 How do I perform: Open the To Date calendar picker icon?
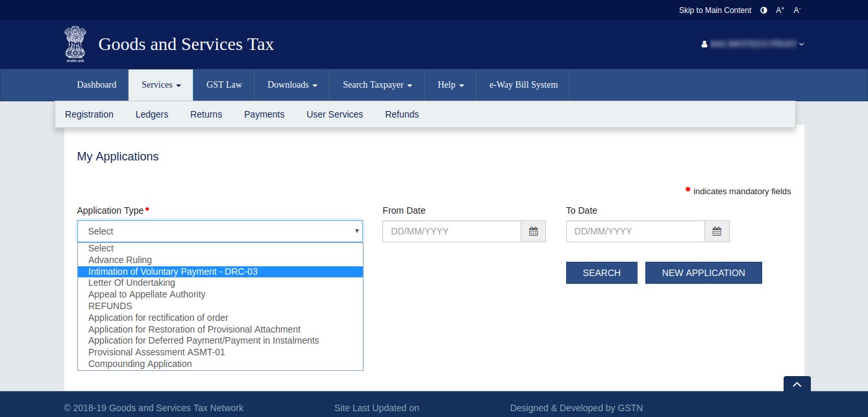point(717,232)
